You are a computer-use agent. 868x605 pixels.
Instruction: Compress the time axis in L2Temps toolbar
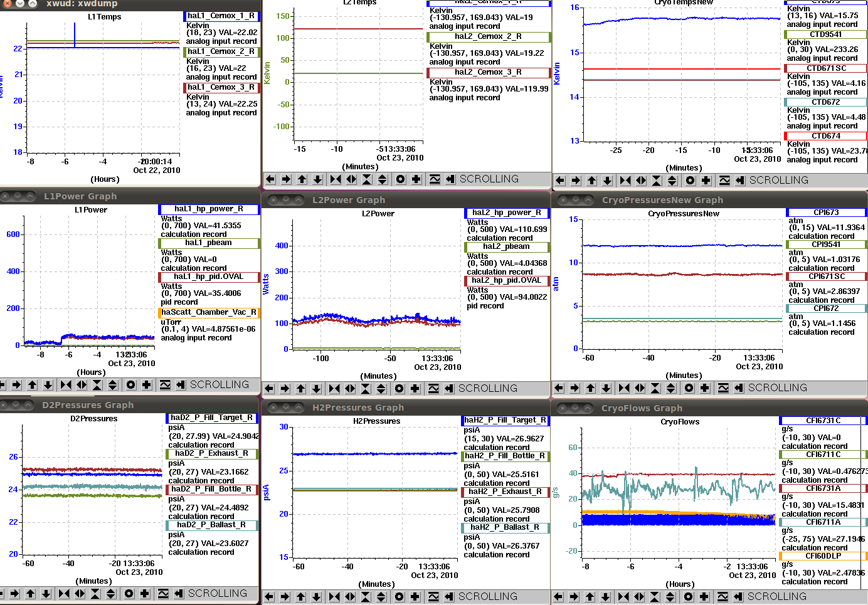click(336, 179)
